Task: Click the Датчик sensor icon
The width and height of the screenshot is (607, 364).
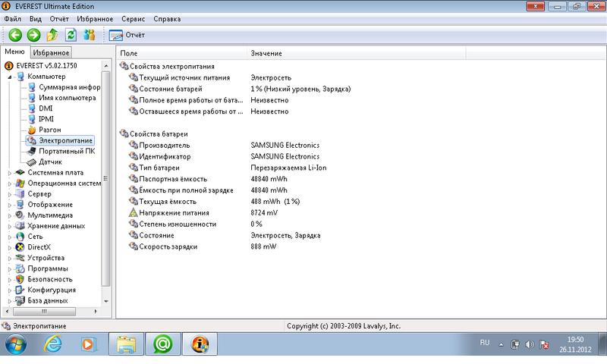Action: (x=32, y=162)
